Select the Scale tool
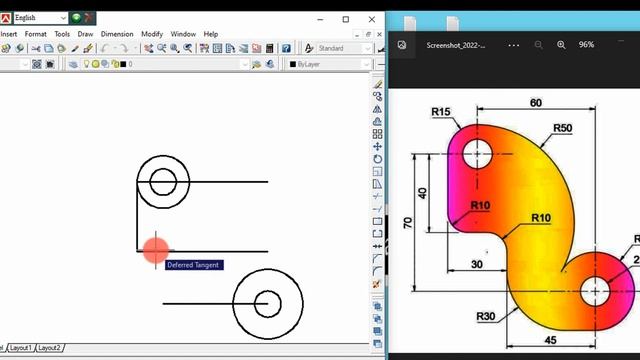Image resolution: width=640 pixels, height=360 pixels. [x=378, y=171]
